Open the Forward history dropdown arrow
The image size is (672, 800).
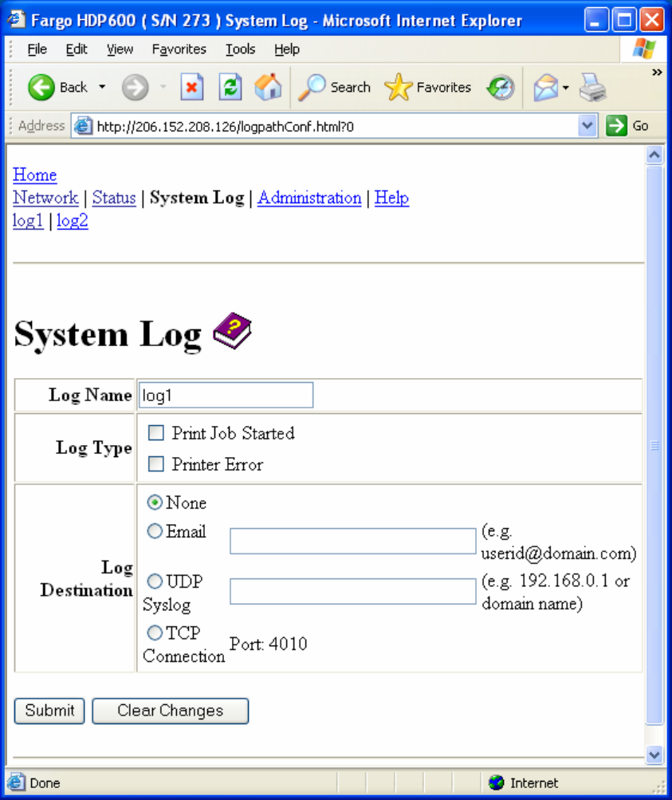pos(163,87)
